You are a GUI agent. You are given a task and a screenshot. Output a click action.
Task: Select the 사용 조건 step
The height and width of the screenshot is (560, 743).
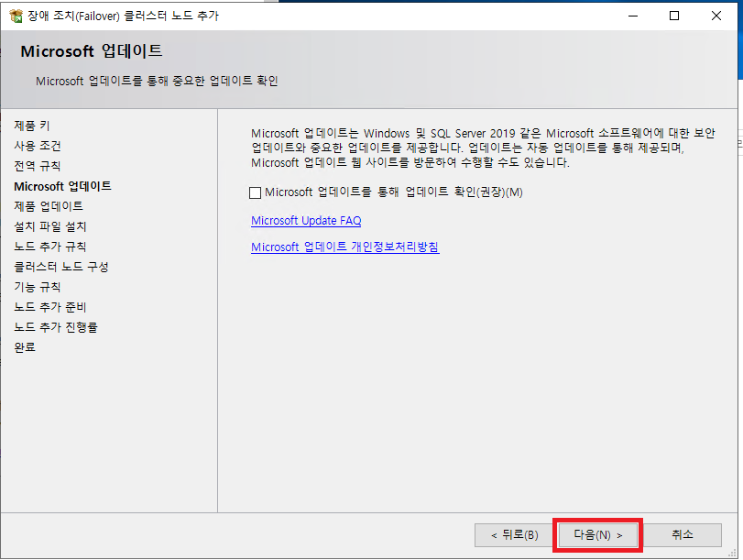(x=38, y=146)
